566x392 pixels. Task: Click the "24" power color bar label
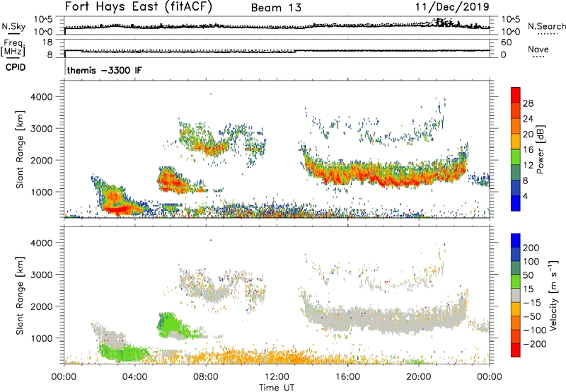tap(528, 119)
